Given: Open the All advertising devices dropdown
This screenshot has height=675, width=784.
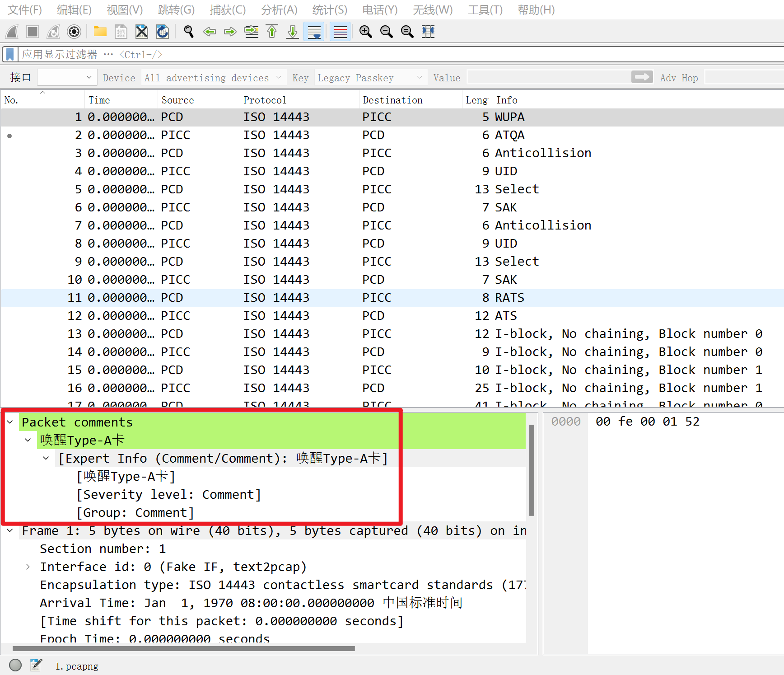Looking at the screenshot, I should pos(213,78).
